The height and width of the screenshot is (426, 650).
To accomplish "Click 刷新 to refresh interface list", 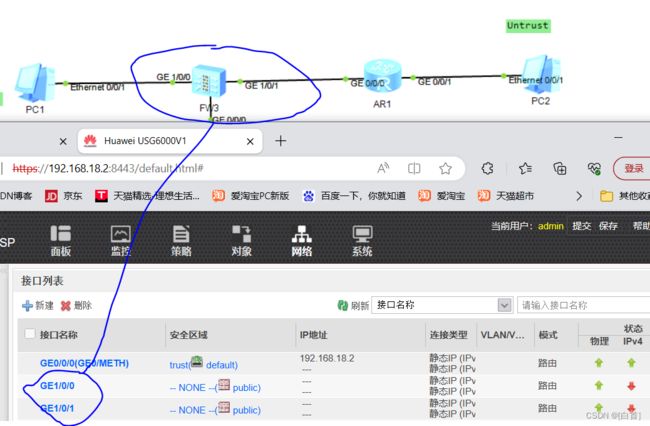I will click(353, 306).
